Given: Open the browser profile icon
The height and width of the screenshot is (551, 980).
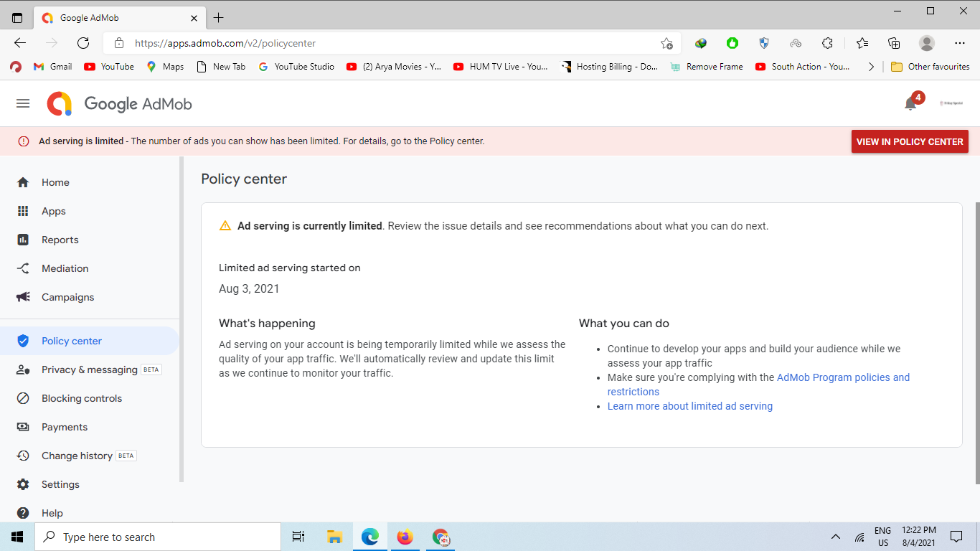Looking at the screenshot, I should click(x=927, y=43).
